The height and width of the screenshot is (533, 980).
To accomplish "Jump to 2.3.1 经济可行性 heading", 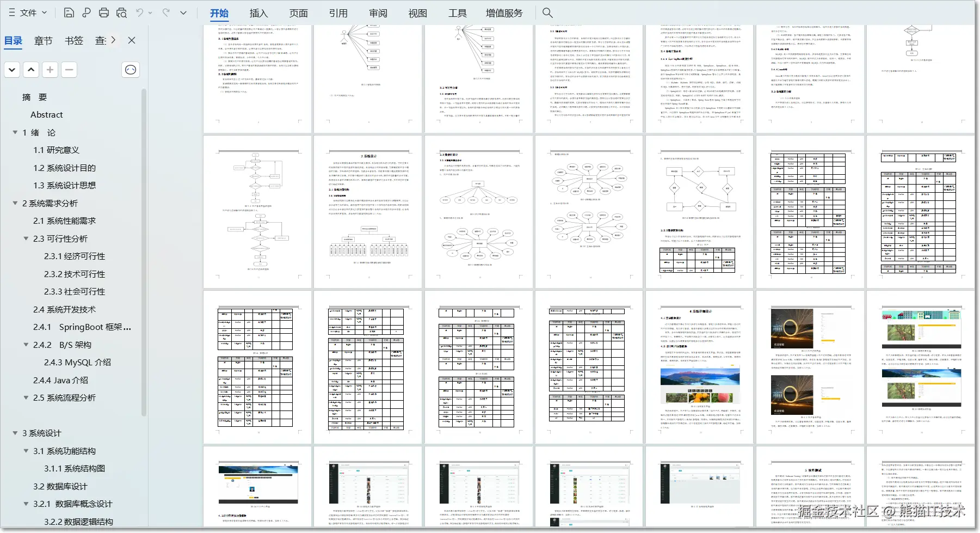I will pyautogui.click(x=75, y=256).
